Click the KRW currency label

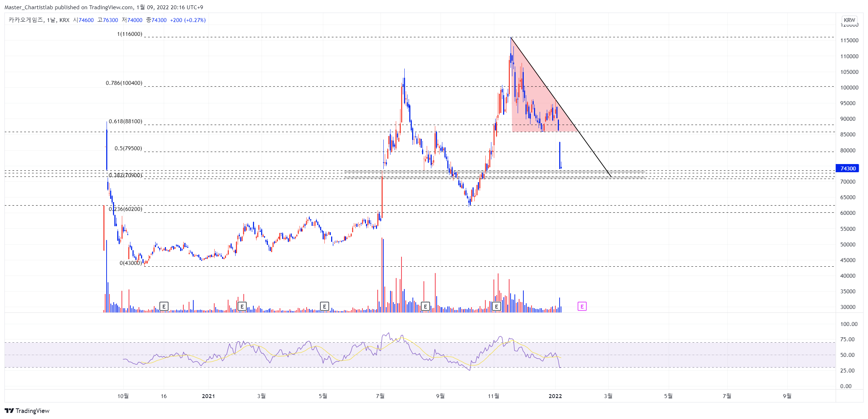(x=850, y=20)
